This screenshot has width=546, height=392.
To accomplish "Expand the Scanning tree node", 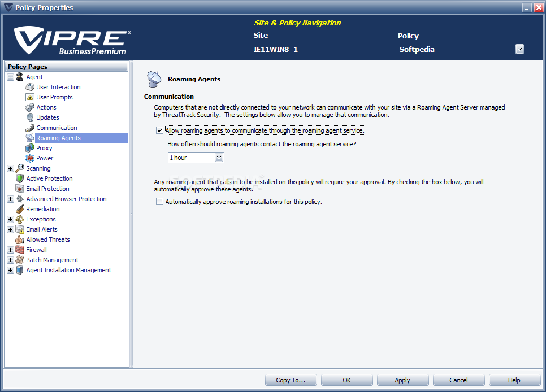I will pos(10,168).
